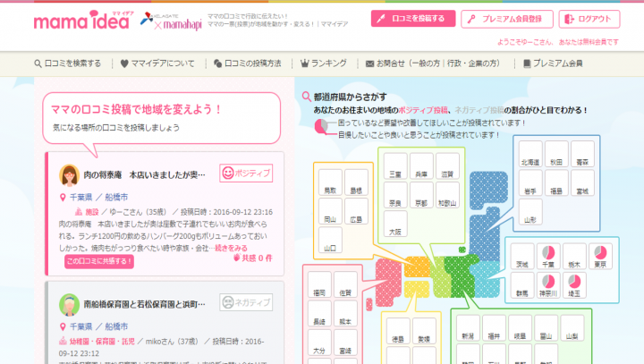Select the pink Kyushu region on the map
This screenshot has height=364, width=644.
387,282
